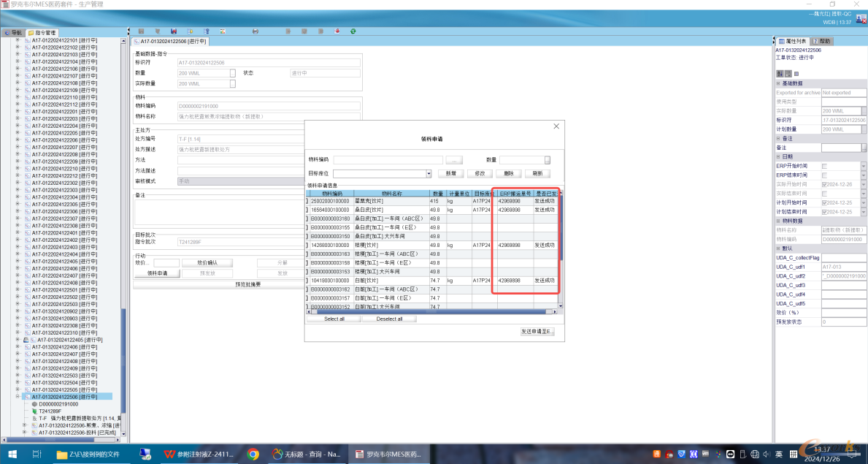The height and width of the screenshot is (464, 868).
Task: Click the greyed-out save icon in the toolbar
Action: (141, 31)
